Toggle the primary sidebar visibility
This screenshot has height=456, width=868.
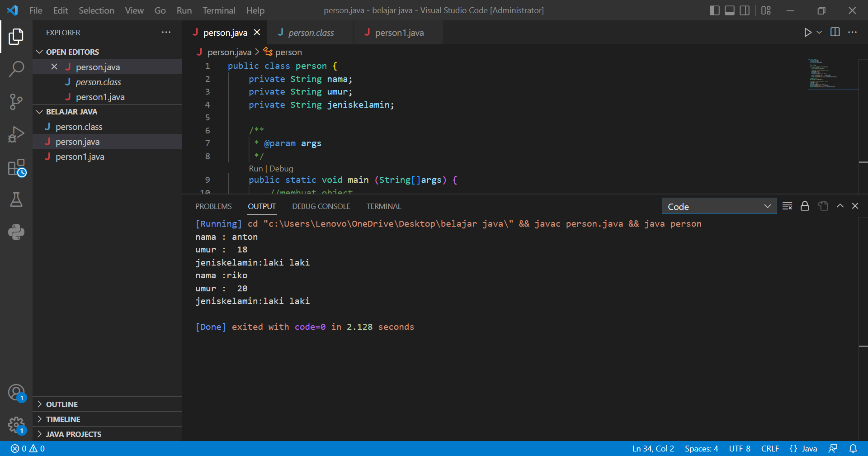(714, 10)
